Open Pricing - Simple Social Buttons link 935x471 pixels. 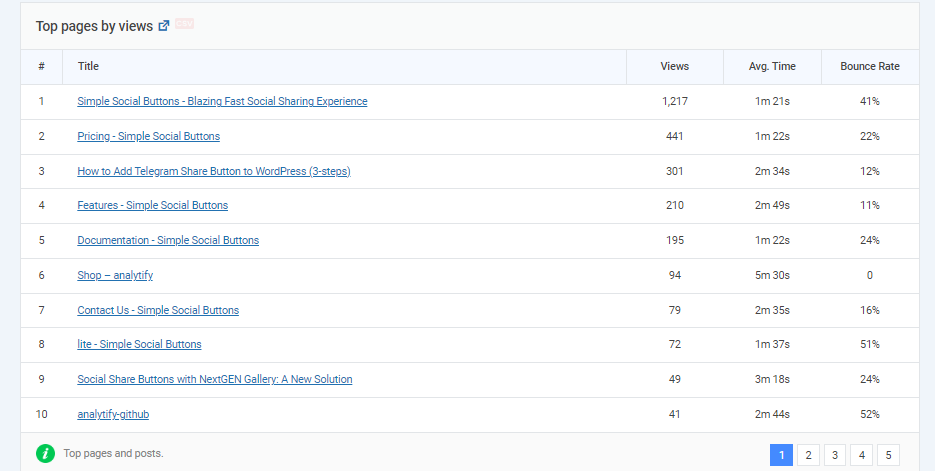[x=148, y=137]
